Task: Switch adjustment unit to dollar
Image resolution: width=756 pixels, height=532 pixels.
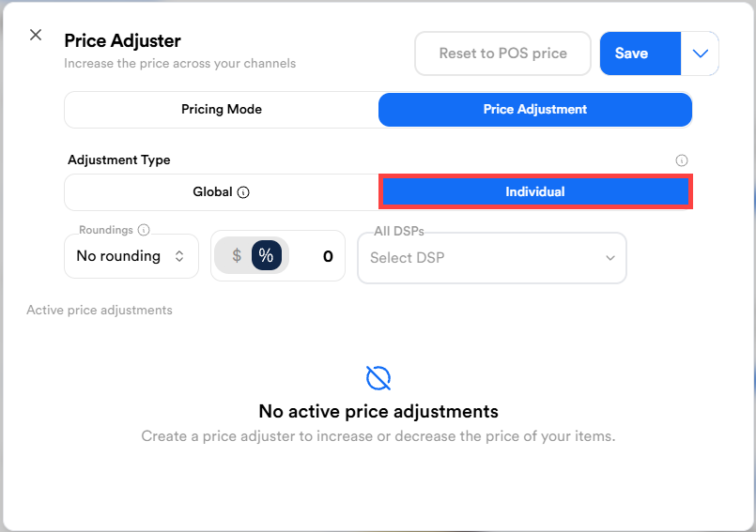Action: tap(237, 255)
